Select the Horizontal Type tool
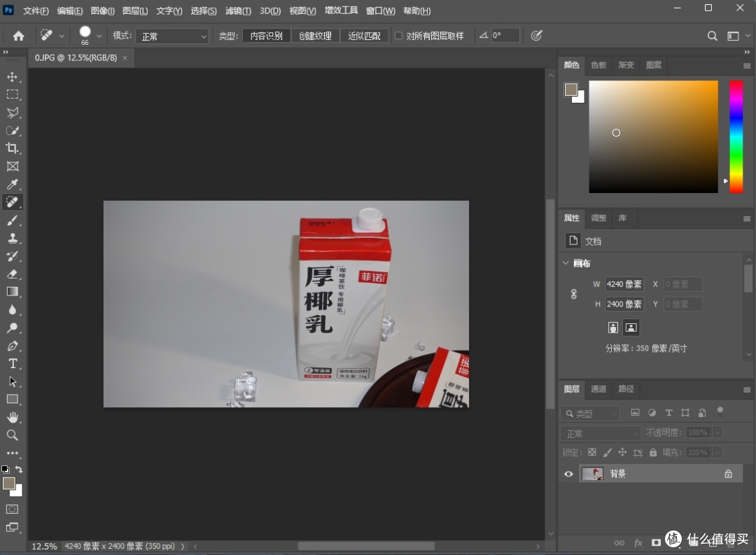 [13, 363]
